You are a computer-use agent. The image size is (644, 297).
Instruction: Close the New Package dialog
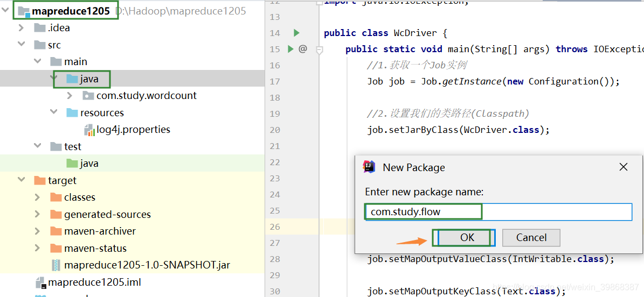click(x=623, y=167)
